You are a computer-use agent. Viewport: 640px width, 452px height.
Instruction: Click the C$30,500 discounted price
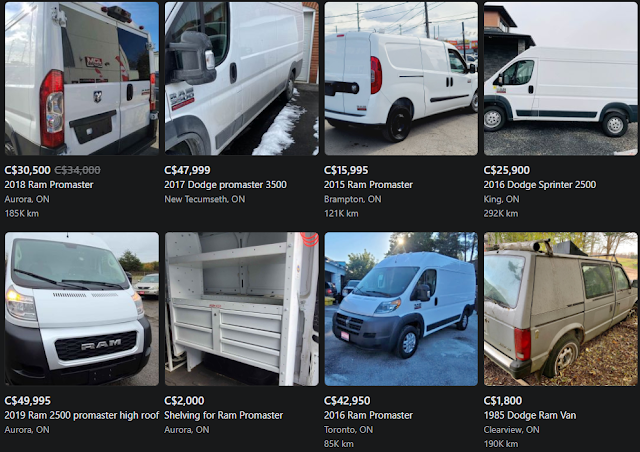(x=27, y=170)
